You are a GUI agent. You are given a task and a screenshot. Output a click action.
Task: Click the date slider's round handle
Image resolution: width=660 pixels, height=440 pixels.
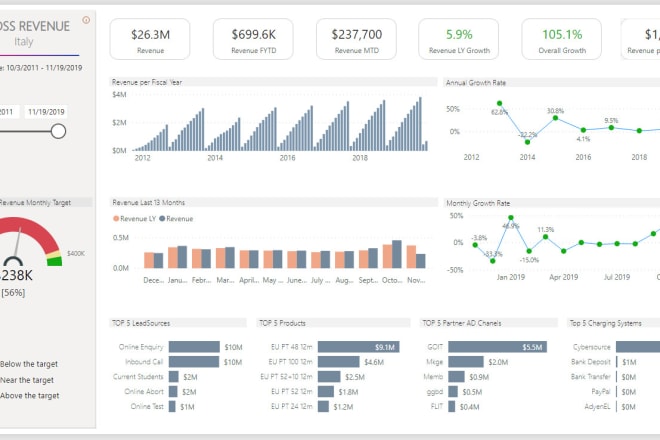click(x=58, y=131)
